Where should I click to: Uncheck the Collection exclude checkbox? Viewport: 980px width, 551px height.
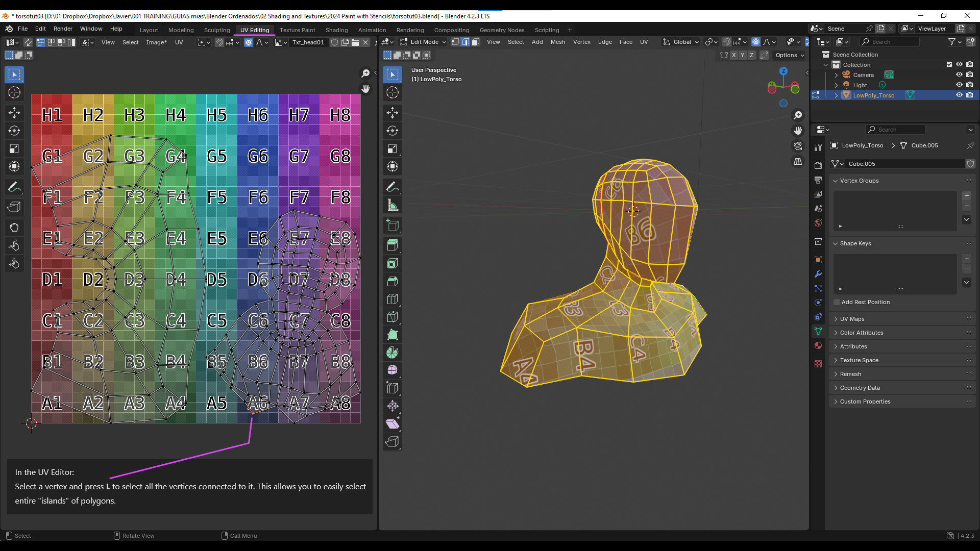point(949,64)
